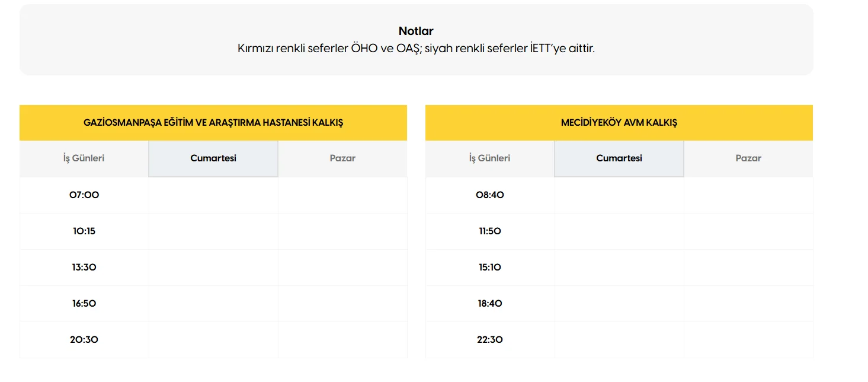Image resolution: width=868 pixels, height=382 pixels.
Task: Click the Mecidiyeköy AVM Kalkış header
Action: (619, 123)
